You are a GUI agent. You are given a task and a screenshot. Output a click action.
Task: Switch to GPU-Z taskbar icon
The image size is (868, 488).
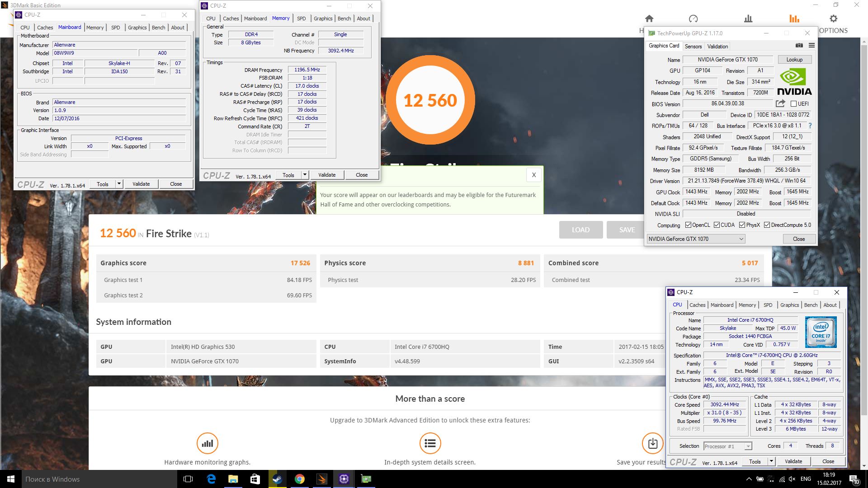click(x=366, y=479)
